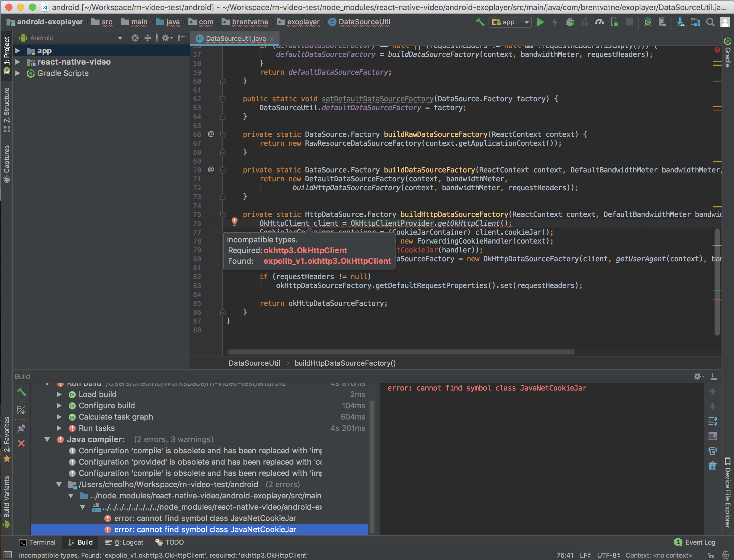The width and height of the screenshot is (734, 560).
Task: Stop the running application
Action: (x=629, y=22)
